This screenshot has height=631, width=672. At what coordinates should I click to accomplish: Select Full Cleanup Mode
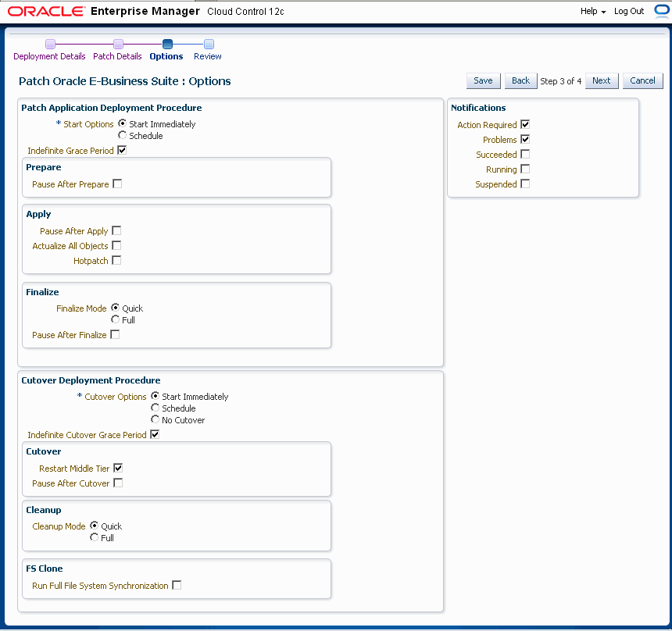click(x=94, y=537)
